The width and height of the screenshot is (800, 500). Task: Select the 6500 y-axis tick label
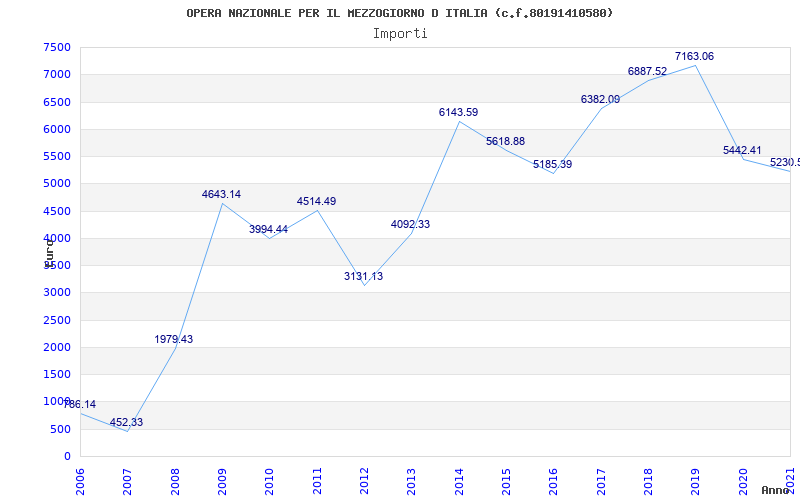pos(57,102)
